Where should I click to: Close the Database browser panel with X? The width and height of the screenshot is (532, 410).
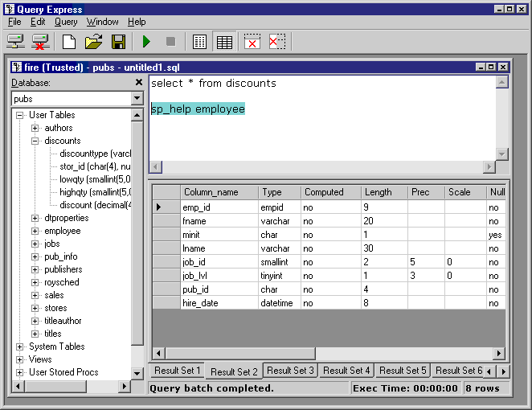coord(139,82)
